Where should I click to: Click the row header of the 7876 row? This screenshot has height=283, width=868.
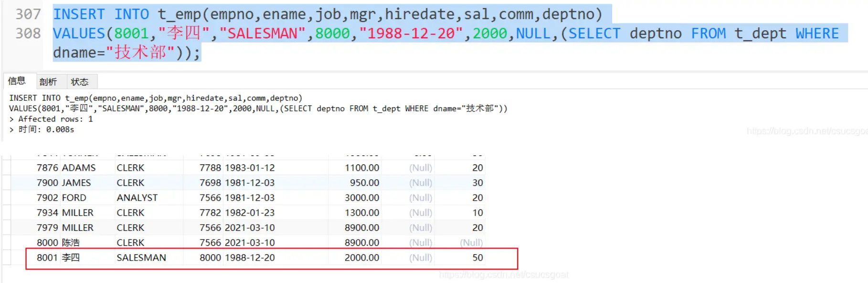[x=6, y=168]
